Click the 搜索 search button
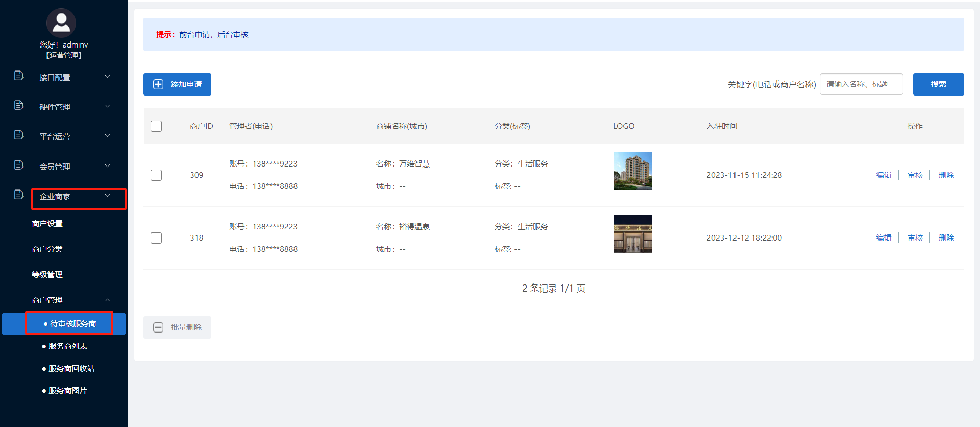980x427 pixels. tap(938, 84)
